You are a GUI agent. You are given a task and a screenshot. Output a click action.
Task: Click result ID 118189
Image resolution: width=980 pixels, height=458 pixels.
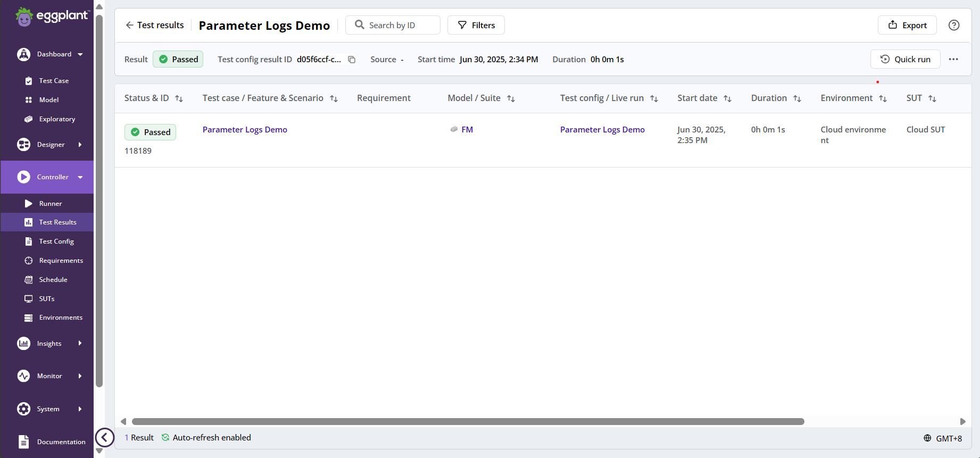pyautogui.click(x=138, y=151)
